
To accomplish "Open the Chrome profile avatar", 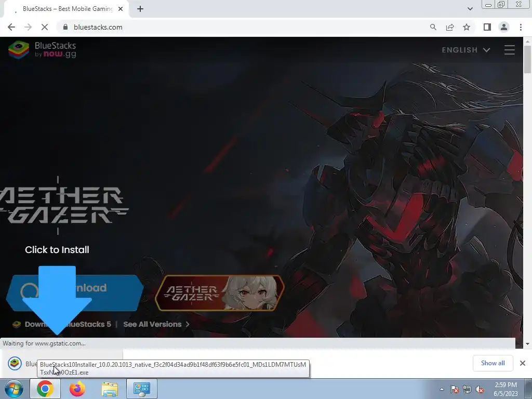I will pos(504,27).
